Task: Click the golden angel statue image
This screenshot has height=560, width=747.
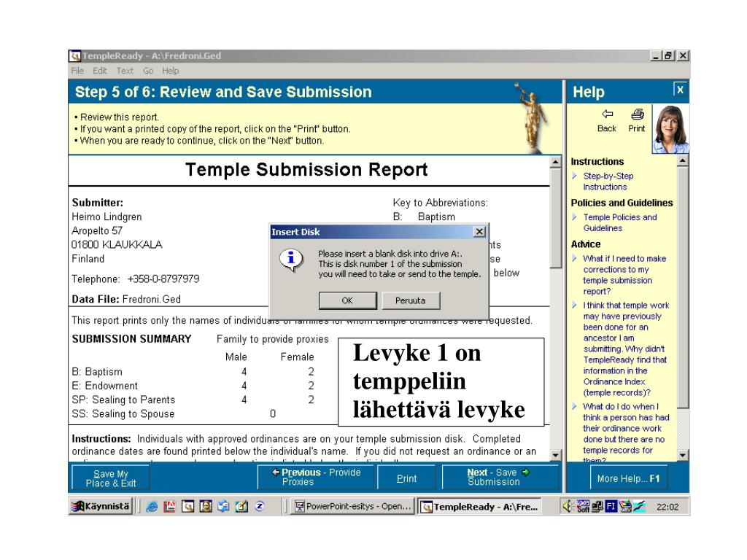Action: [533, 117]
